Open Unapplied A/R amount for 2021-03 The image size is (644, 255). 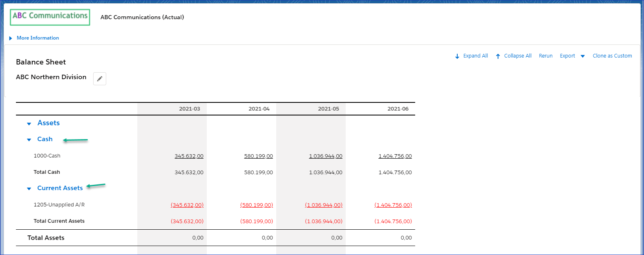(187, 205)
